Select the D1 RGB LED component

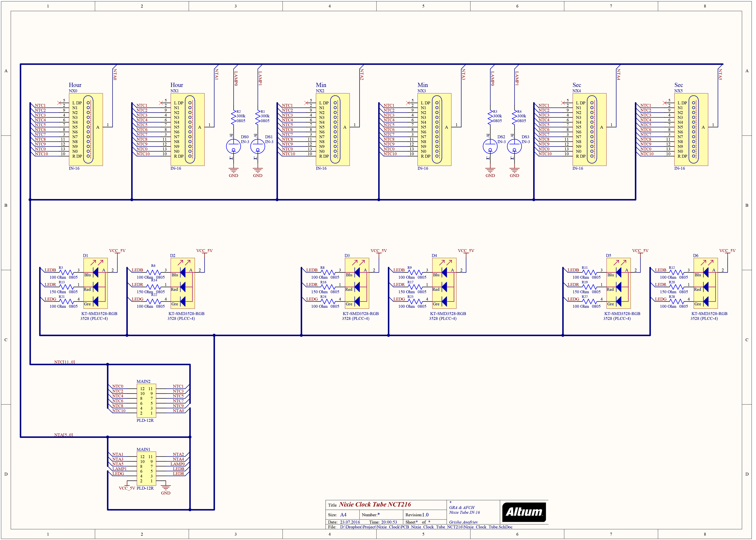95,283
